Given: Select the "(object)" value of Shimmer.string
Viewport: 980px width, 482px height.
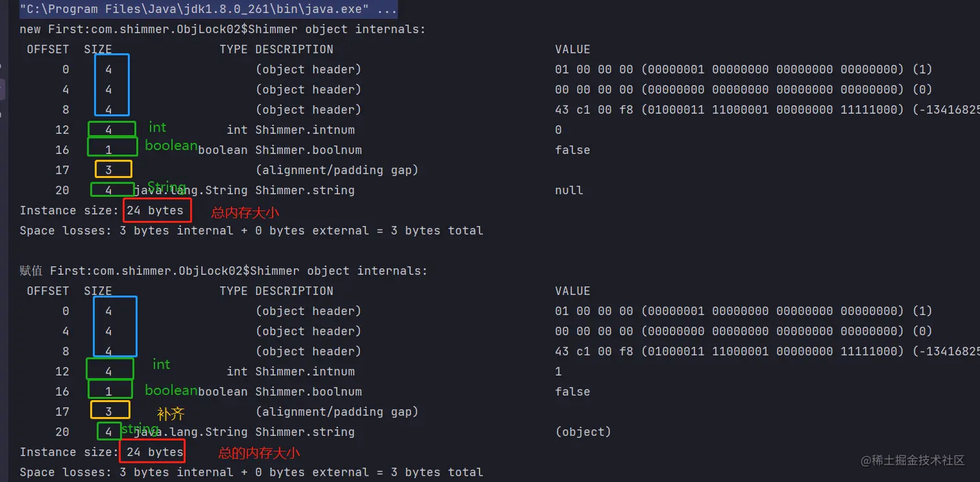Looking at the screenshot, I should (583, 432).
